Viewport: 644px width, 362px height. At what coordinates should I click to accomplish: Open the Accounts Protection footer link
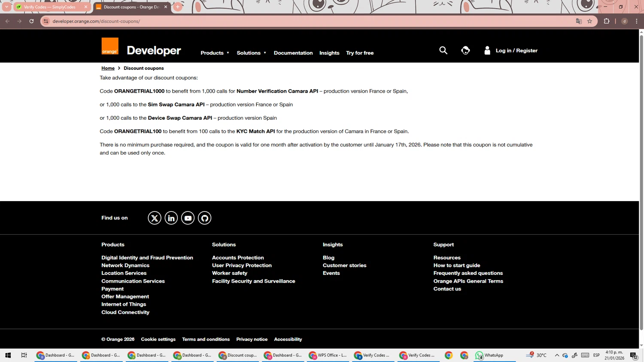[238, 258]
